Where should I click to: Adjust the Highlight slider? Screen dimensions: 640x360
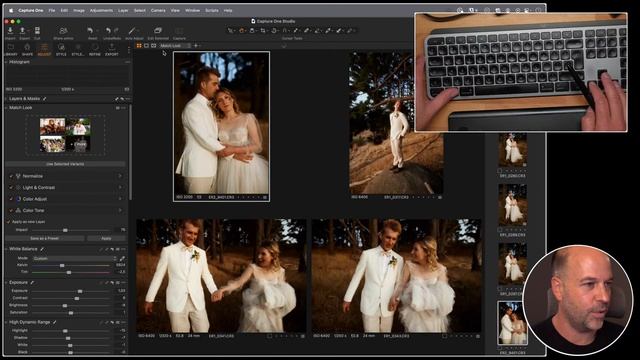(65, 331)
